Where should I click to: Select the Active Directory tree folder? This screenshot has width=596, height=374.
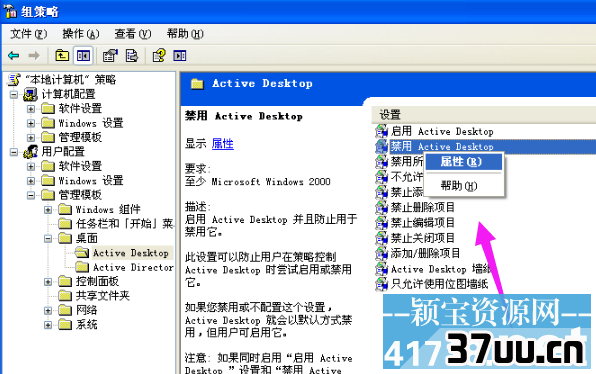133,268
